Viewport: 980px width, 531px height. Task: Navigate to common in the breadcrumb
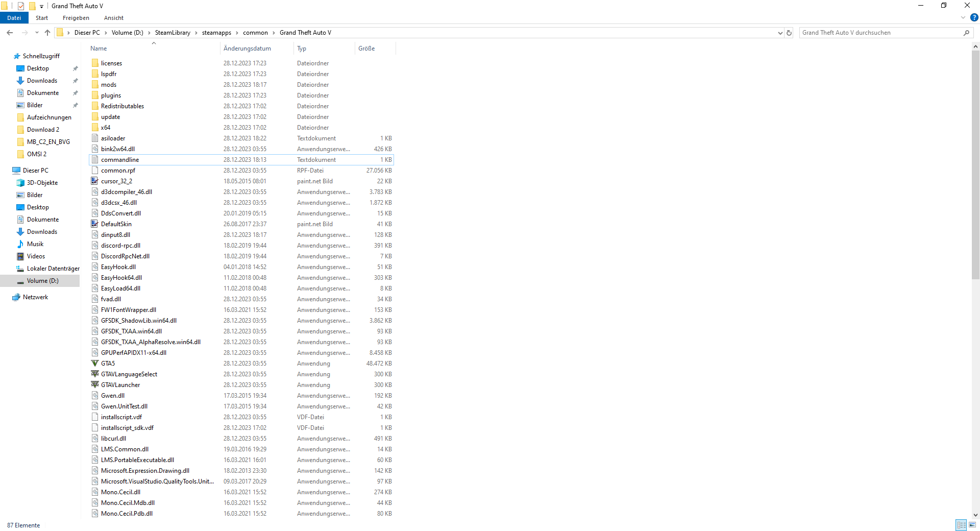pyautogui.click(x=255, y=33)
